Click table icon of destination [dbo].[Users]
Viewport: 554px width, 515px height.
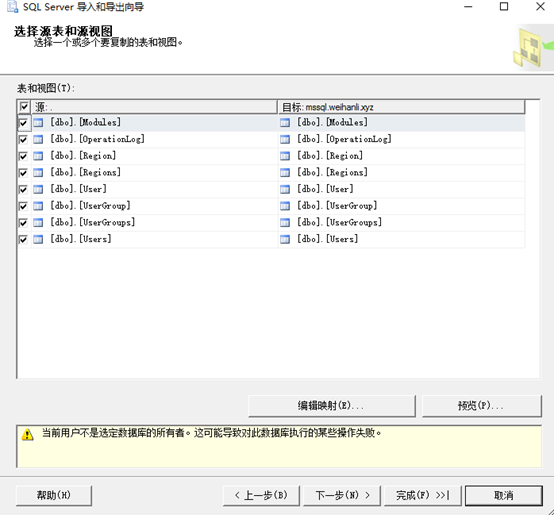(285, 239)
